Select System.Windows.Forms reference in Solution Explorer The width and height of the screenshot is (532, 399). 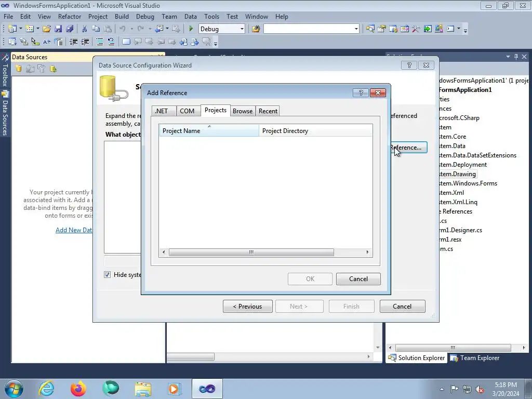pos(468,183)
